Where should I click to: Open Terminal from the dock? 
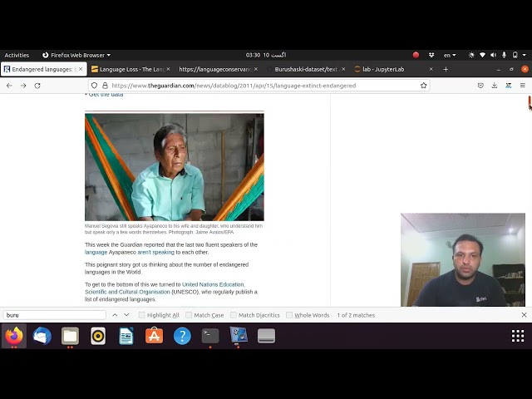pyautogui.click(x=210, y=336)
